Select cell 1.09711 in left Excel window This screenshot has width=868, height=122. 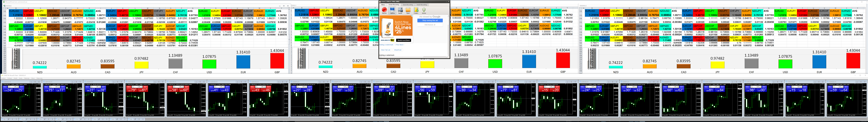pyautogui.click(x=101, y=15)
